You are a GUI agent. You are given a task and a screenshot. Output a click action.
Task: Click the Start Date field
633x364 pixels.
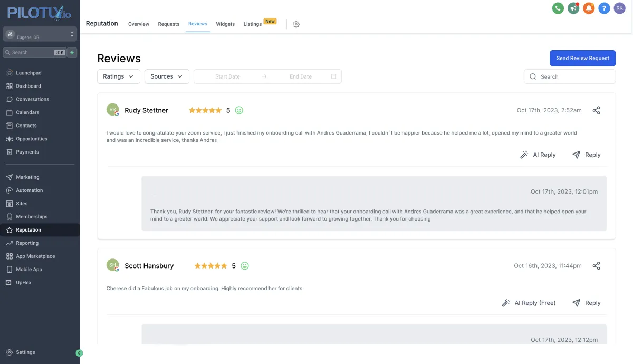227,76
